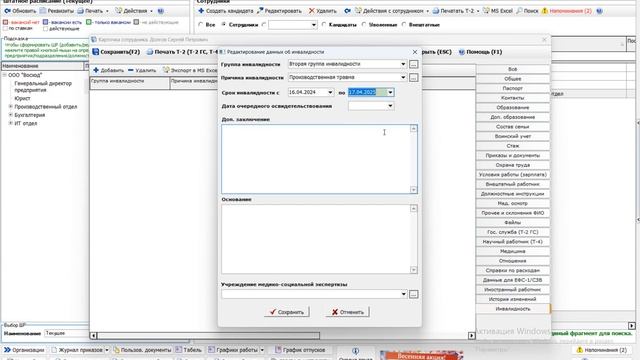The height and width of the screenshot is (360, 640).
Task: Open Напоминания (2) warning in top toolbar
Action: click(x=567, y=11)
